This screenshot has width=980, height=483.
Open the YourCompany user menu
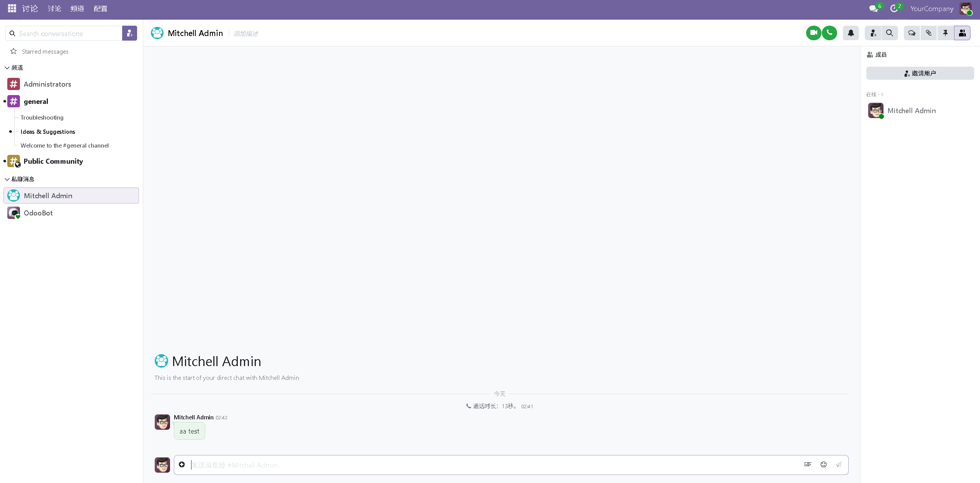(931, 8)
